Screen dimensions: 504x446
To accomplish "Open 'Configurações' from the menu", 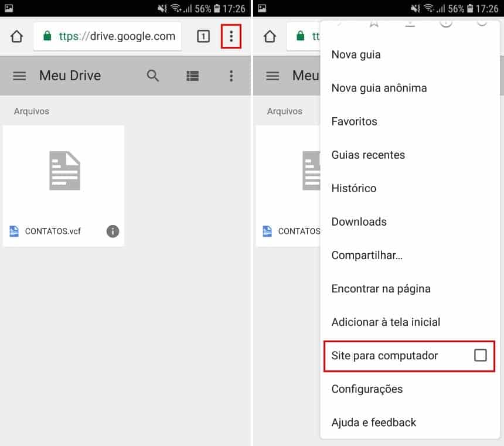I will click(x=410, y=389).
